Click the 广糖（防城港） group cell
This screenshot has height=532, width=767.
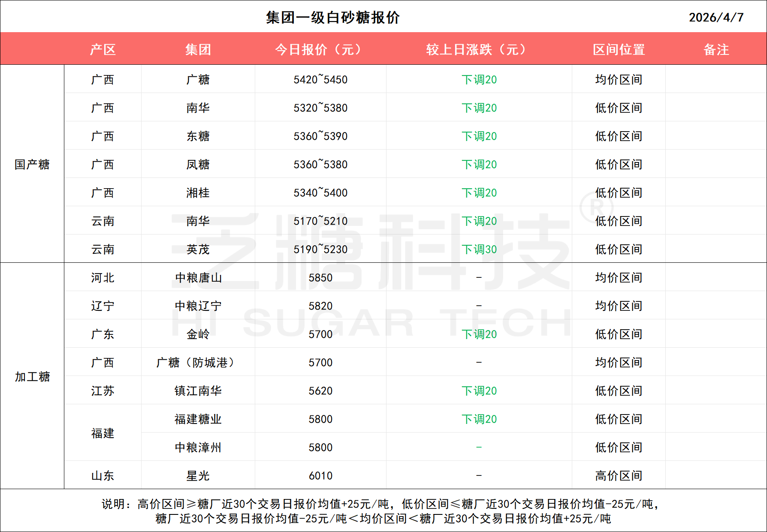click(x=198, y=363)
